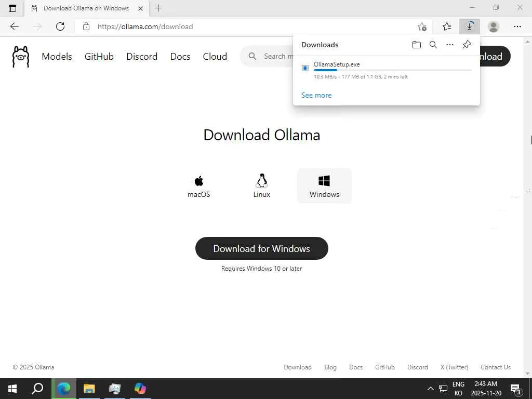Image resolution: width=532 pixels, height=399 pixels.
Task: Refresh the Ollama download page
Action: [x=60, y=26]
